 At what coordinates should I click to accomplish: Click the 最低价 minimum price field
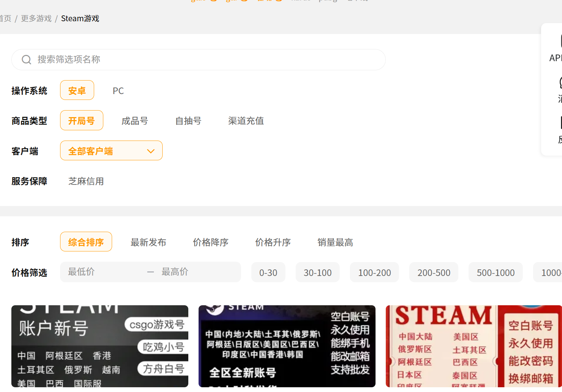[103, 272]
